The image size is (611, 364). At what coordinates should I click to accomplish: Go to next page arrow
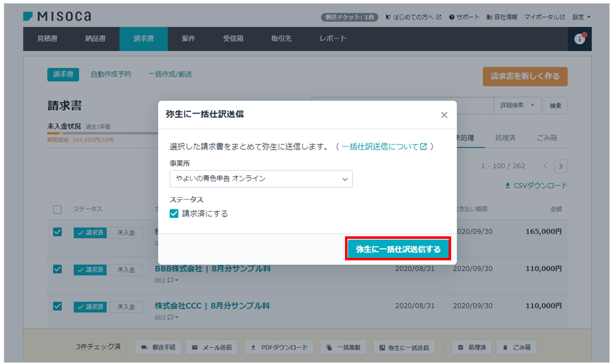(x=560, y=166)
